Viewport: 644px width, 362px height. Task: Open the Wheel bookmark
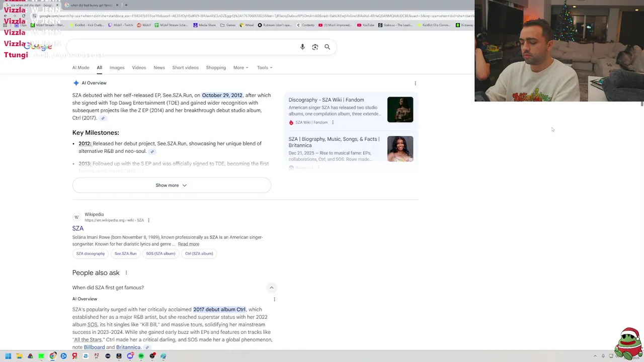(x=247, y=25)
